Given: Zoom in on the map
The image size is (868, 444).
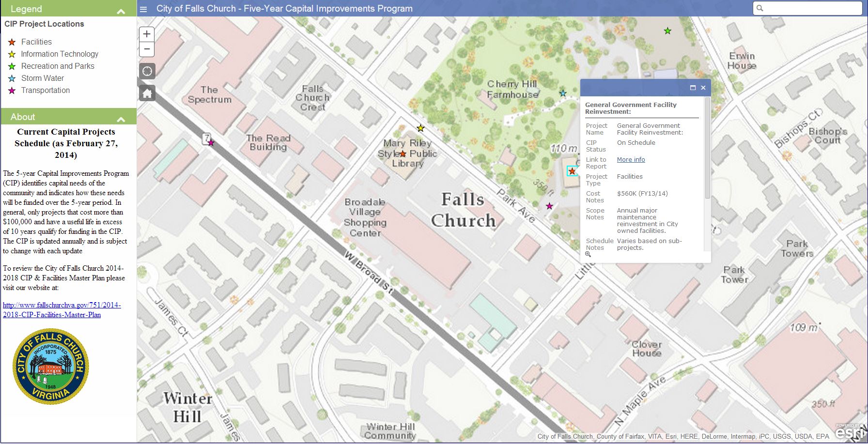Looking at the screenshot, I should pyautogui.click(x=147, y=34).
